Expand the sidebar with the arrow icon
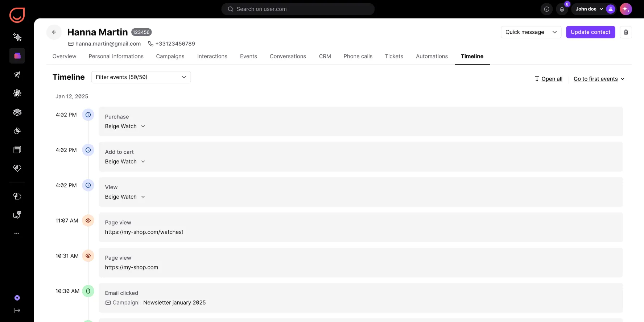The image size is (644, 322). pos(17,310)
